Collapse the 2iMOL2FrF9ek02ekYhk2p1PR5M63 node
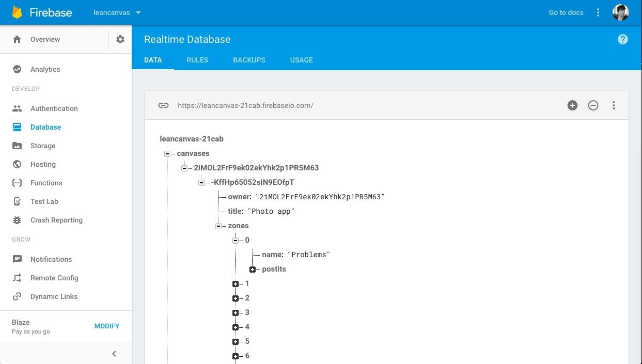The height and width of the screenshot is (364, 642). (x=184, y=168)
